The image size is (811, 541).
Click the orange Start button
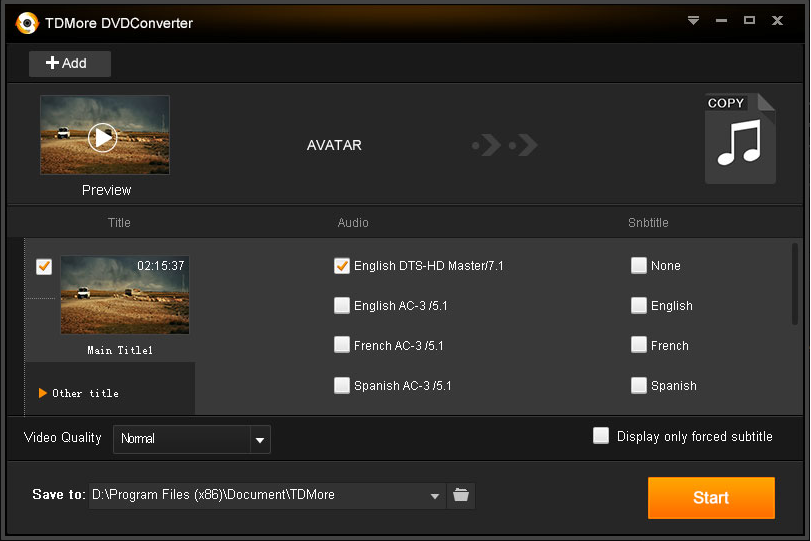pyautogui.click(x=711, y=498)
